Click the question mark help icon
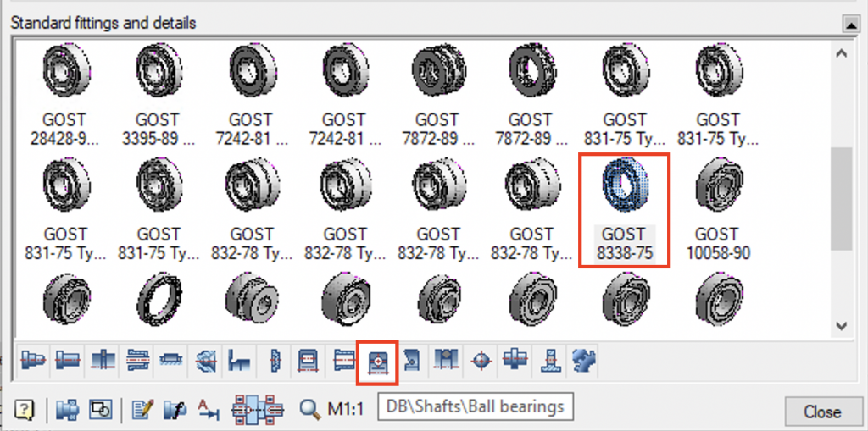This screenshot has width=868, height=431. pyautogui.click(x=25, y=410)
